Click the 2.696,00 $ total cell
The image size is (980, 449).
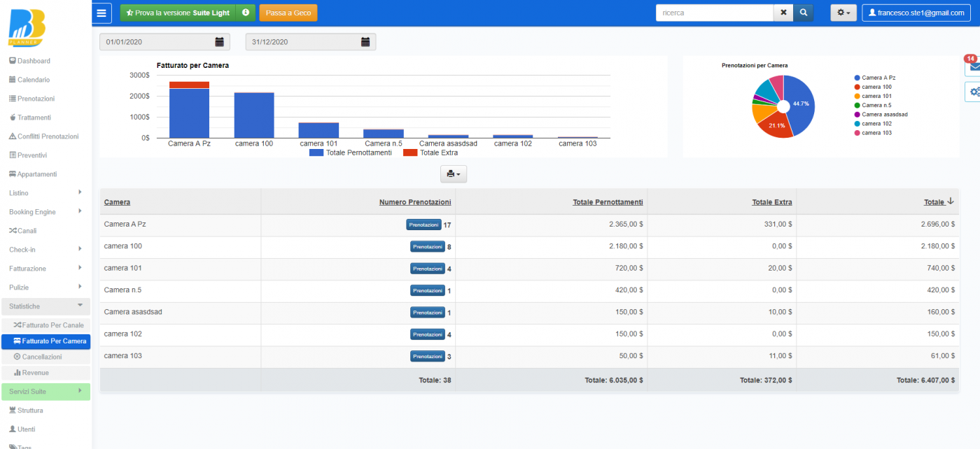[939, 224]
